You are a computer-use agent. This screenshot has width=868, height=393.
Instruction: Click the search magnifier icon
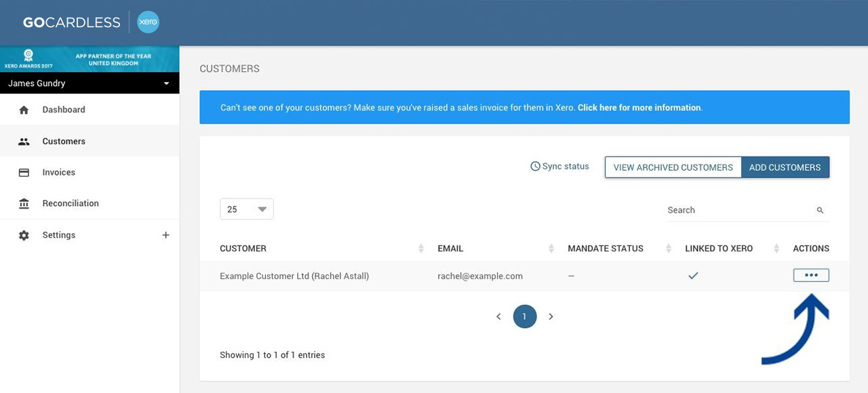[821, 211]
